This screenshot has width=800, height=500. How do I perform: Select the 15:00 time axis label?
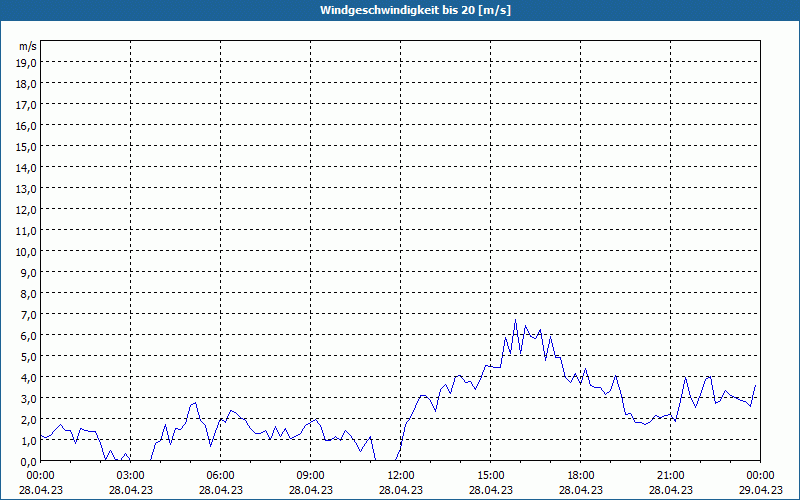pyautogui.click(x=491, y=475)
